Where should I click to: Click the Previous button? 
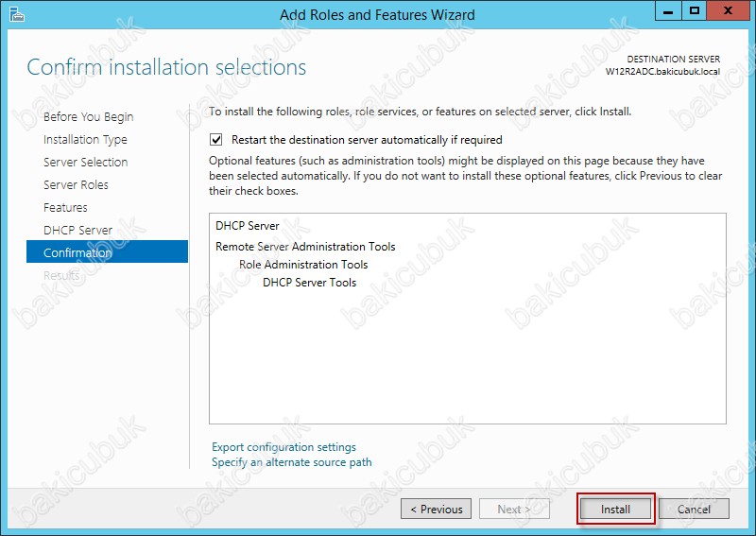pyautogui.click(x=436, y=509)
